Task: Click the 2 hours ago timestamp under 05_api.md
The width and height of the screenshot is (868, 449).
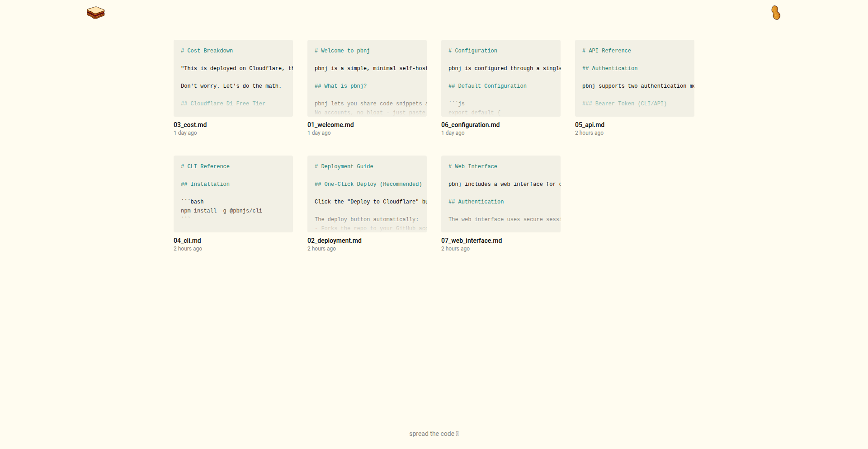Action: coord(589,133)
